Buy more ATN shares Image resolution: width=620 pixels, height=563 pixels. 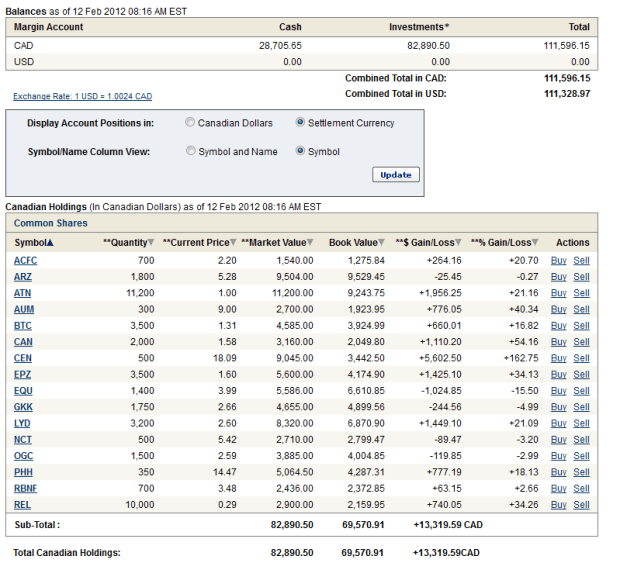[x=558, y=293]
